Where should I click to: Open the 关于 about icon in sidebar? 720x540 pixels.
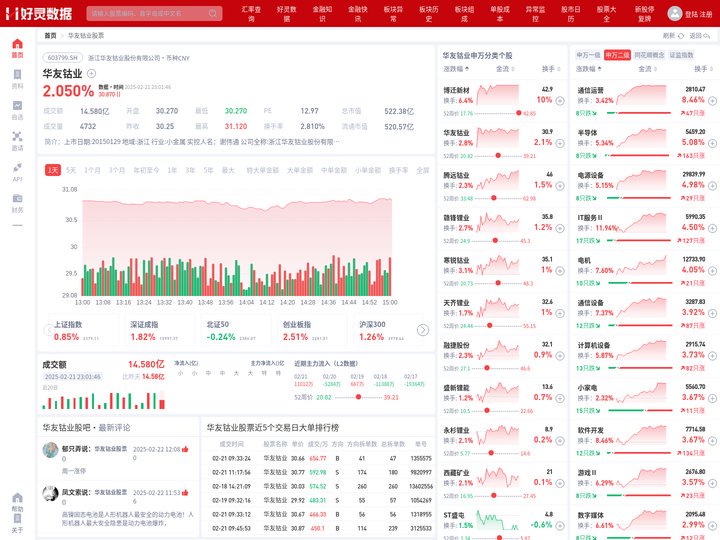[17, 523]
